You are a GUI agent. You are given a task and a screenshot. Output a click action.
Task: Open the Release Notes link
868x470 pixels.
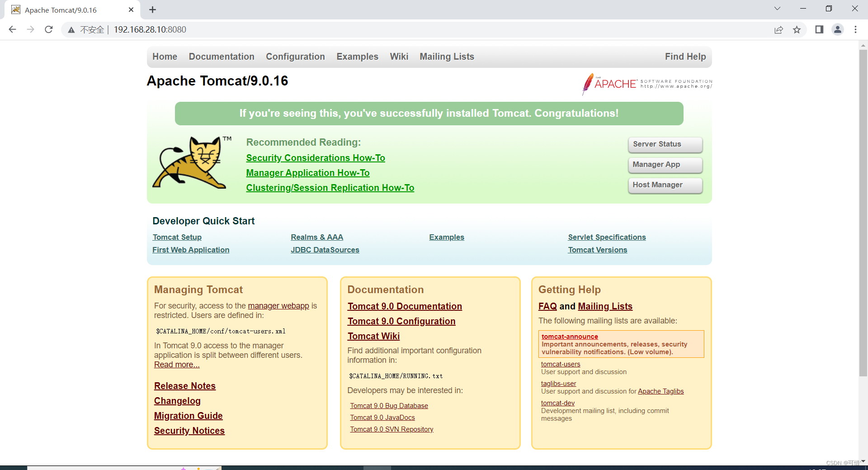(185, 386)
